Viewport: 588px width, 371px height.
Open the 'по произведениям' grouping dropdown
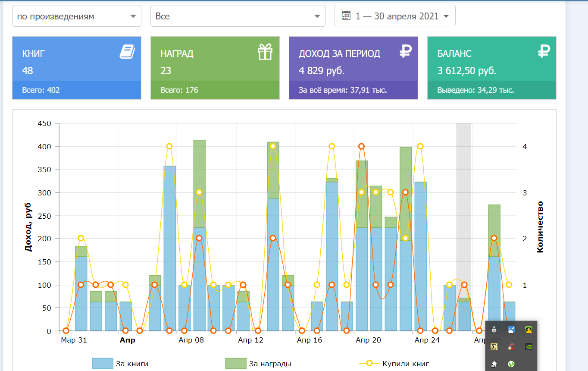(x=77, y=16)
